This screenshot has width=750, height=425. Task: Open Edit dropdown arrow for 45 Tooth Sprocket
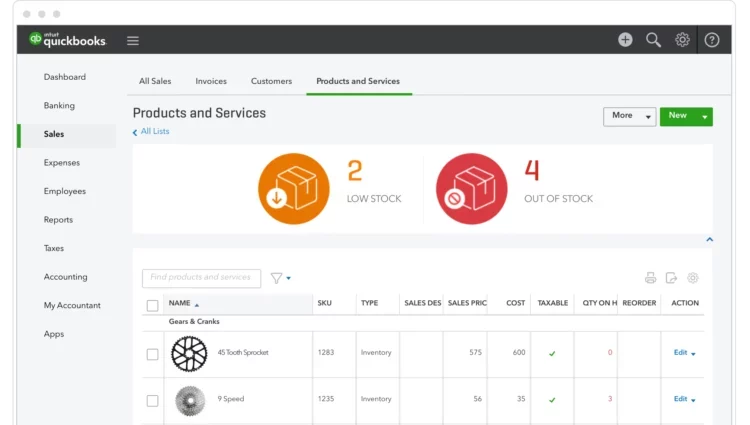694,354
